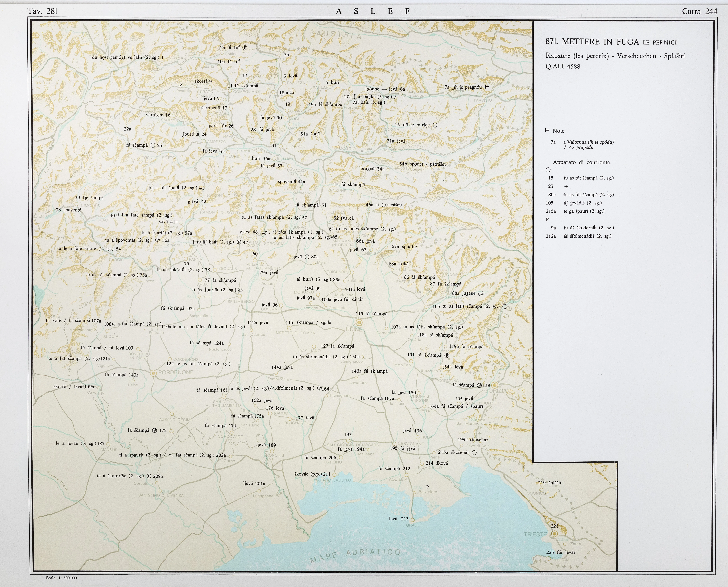Click the circle after 215a škošenár

point(474,452)
